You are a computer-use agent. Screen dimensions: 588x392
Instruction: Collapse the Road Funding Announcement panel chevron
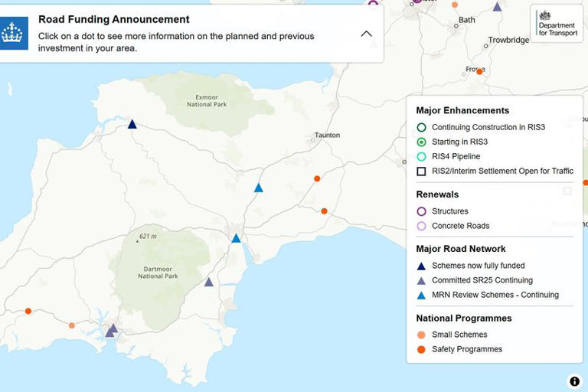click(366, 34)
